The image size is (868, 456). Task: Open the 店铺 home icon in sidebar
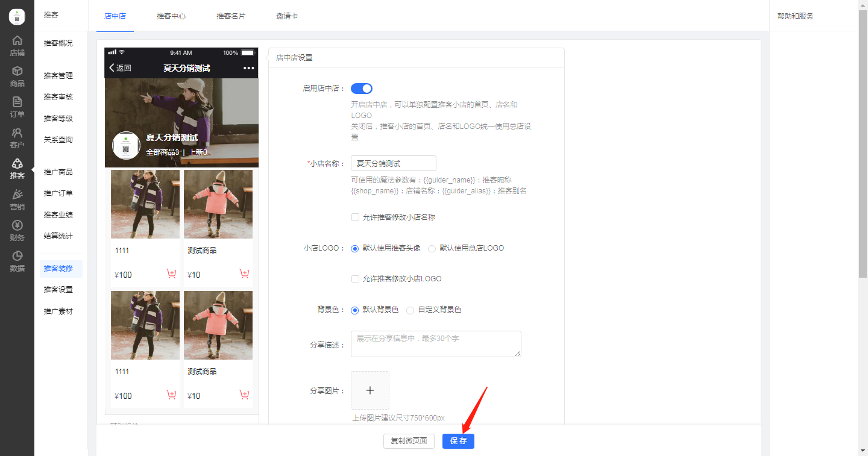tap(17, 41)
